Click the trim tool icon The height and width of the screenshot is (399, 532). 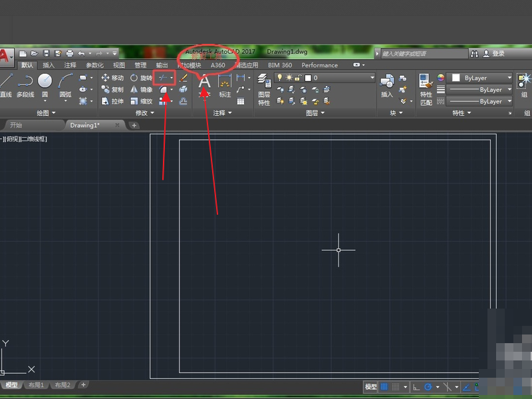tap(163, 78)
